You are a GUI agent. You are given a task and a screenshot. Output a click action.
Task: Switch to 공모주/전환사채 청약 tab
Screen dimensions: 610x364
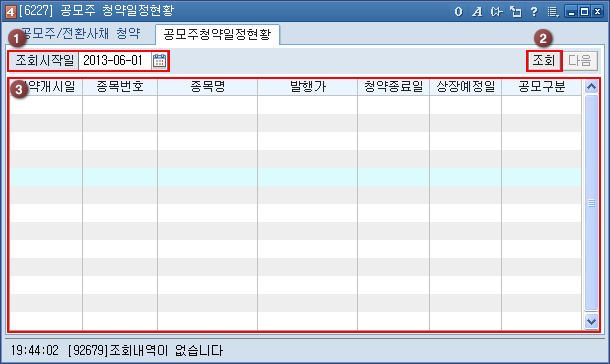(80, 33)
